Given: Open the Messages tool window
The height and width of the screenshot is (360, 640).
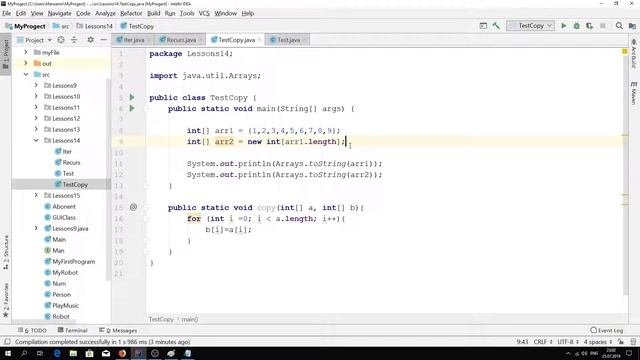Looking at the screenshot, I should 118,330.
